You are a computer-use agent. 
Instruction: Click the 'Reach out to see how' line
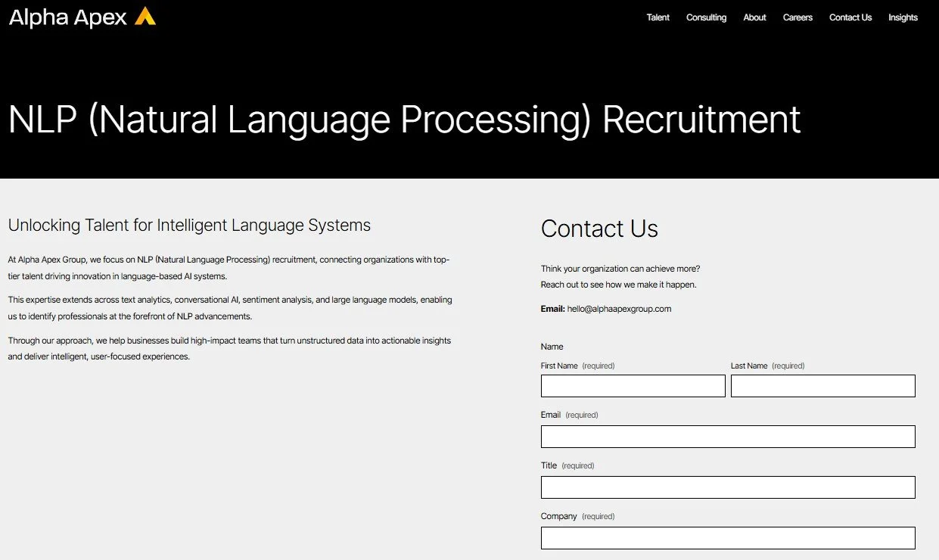(618, 285)
